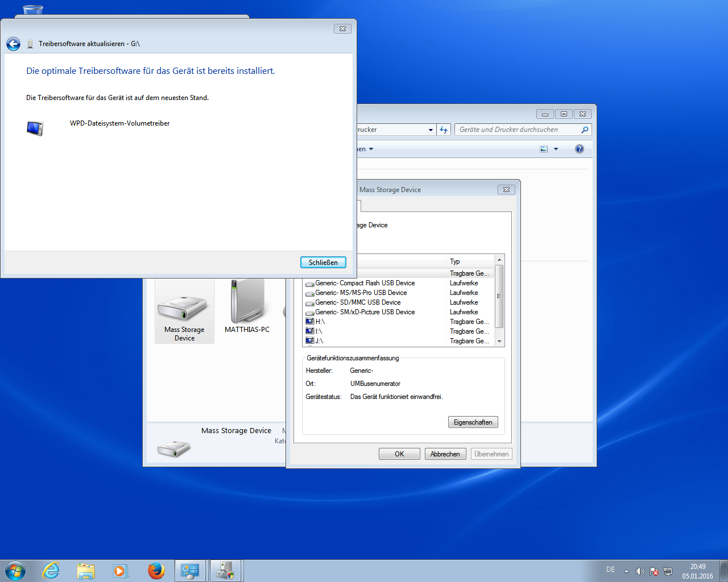Select WPD-Dateisystem-Volumetreiber text
The image size is (728, 582).
coord(119,123)
